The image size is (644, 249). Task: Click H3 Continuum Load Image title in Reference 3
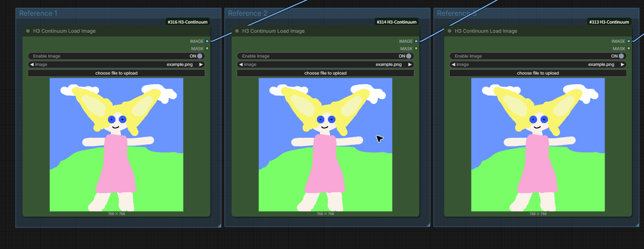coord(486,31)
